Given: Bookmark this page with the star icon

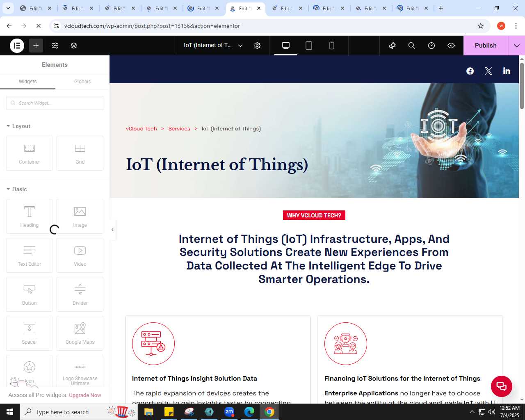Looking at the screenshot, I should (481, 26).
